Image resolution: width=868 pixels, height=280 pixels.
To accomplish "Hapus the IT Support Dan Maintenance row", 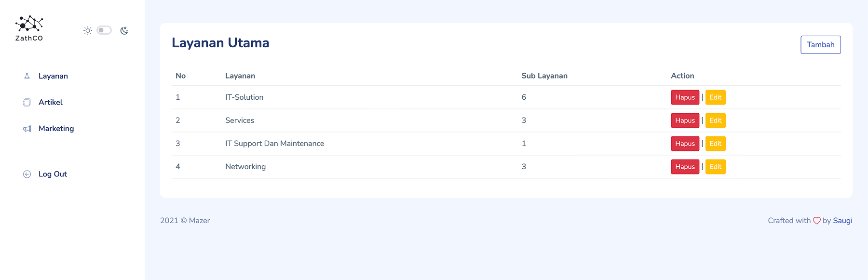I will coord(685,144).
